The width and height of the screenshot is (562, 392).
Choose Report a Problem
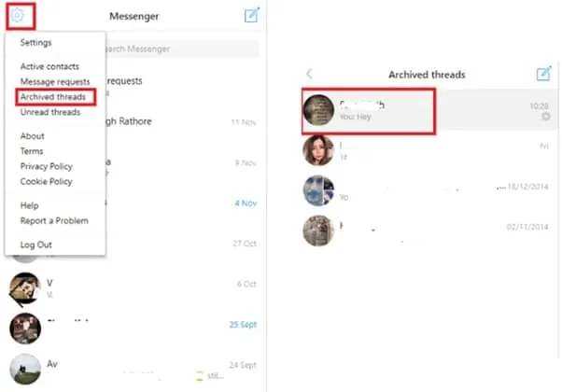tap(54, 220)
